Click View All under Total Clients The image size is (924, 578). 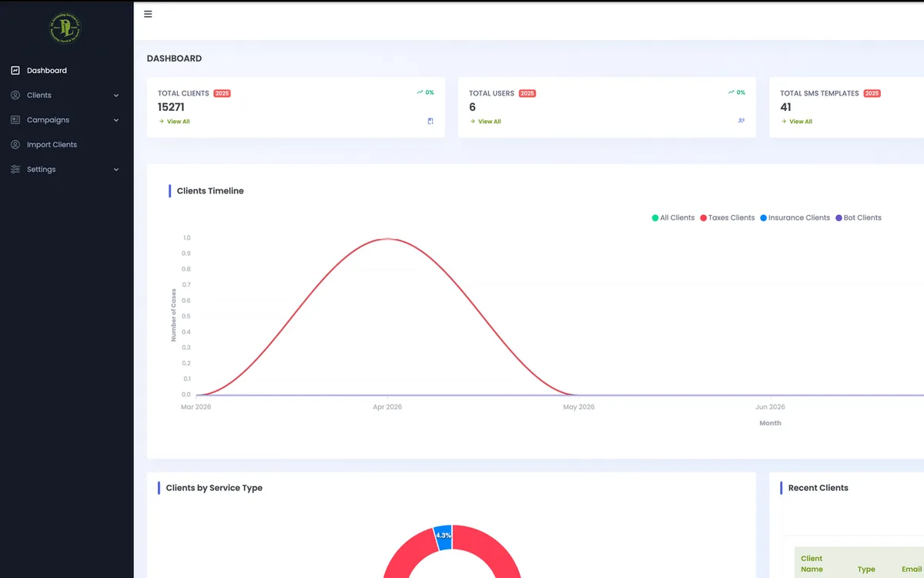click(174, 122)
